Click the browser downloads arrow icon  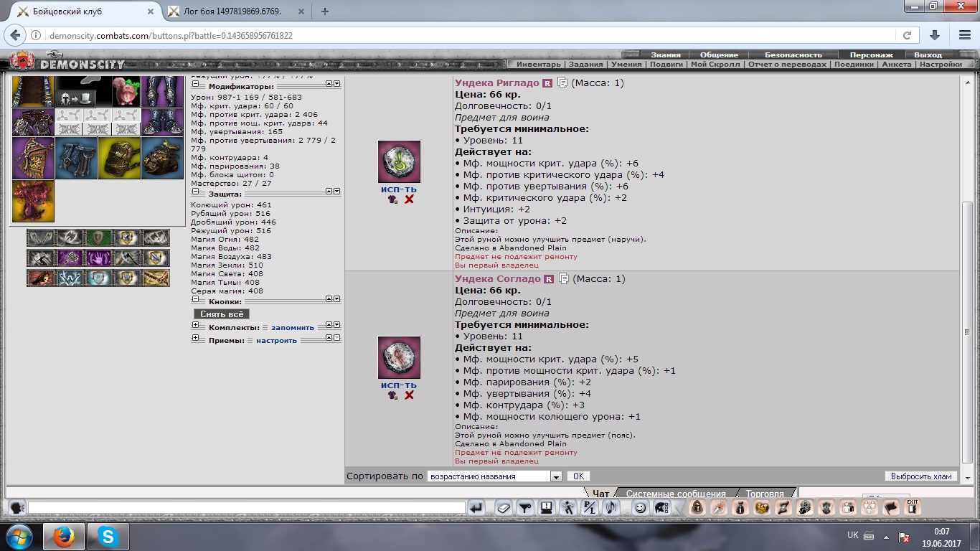pos(935,35)
